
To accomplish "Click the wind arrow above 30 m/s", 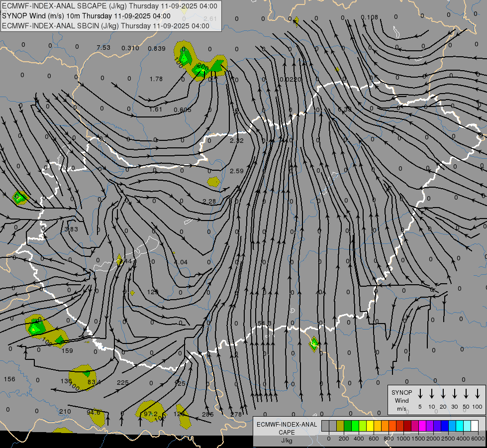I will tap(454, 393).
